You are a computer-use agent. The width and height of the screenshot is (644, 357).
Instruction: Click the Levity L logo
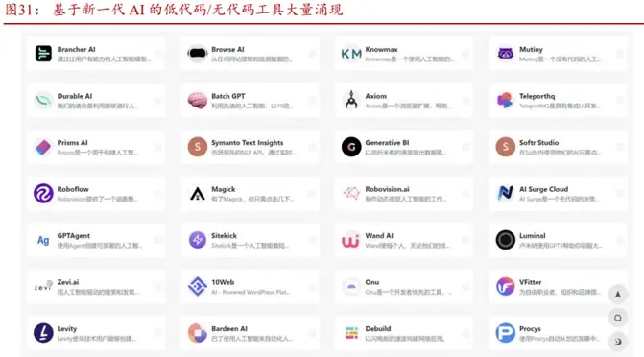(43, 333)
